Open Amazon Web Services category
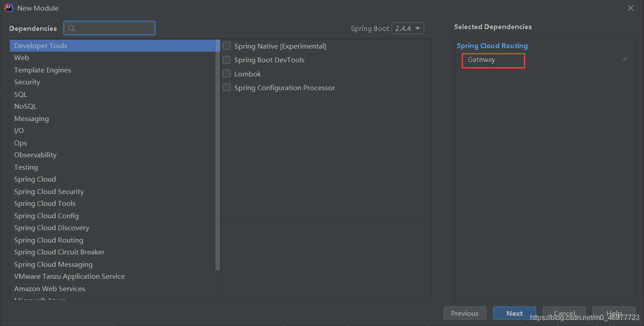This screenshot has height=326, width=644. [113, 288]
